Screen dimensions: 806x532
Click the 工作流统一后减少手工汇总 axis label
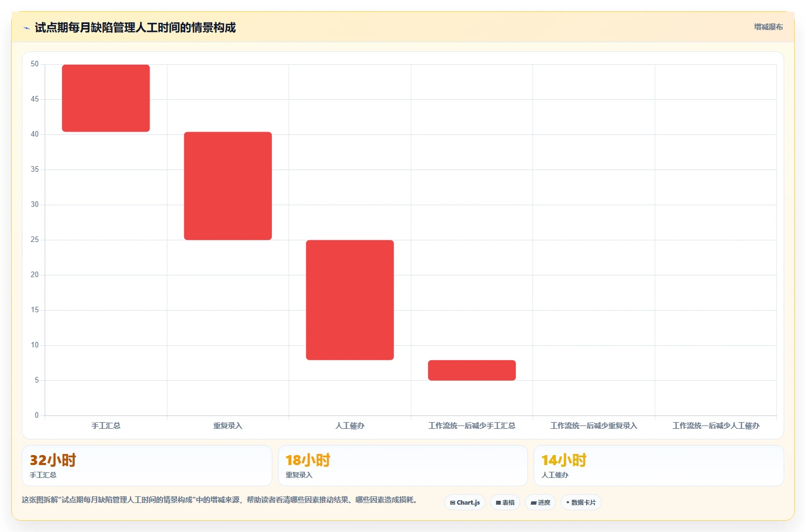click(x=472, y=425)
